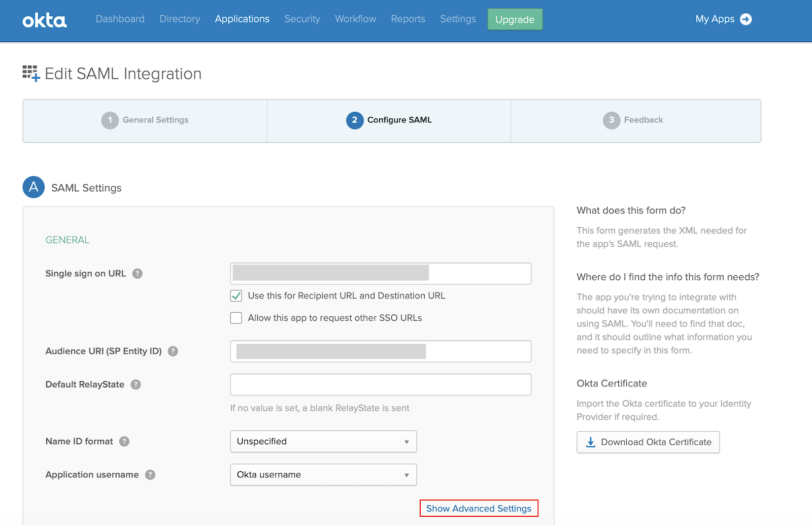This screenshot has width=812, height=525.
Task: Click help icon for Name ID format
Action: coord(125,441)
